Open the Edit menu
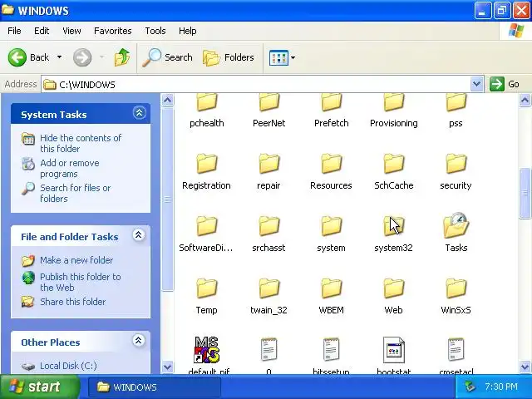Viewport: 532px width, 399px height. (x=42, y=31)
